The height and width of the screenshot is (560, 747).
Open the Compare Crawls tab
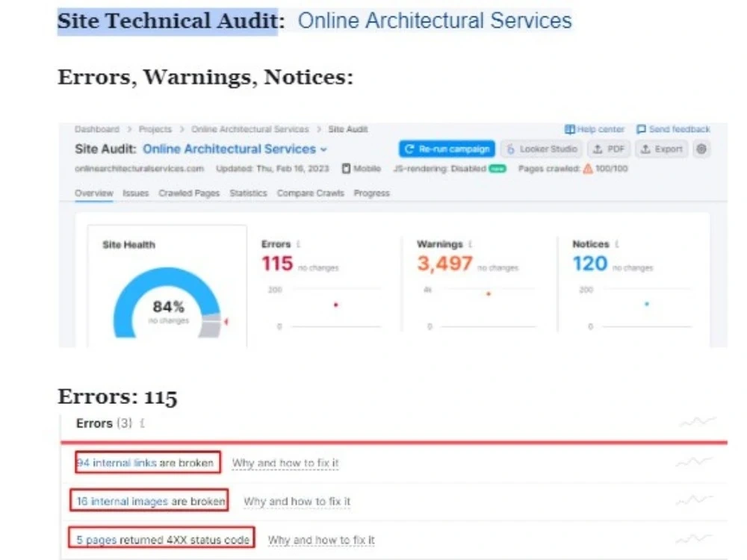click(x=310, y=193)
